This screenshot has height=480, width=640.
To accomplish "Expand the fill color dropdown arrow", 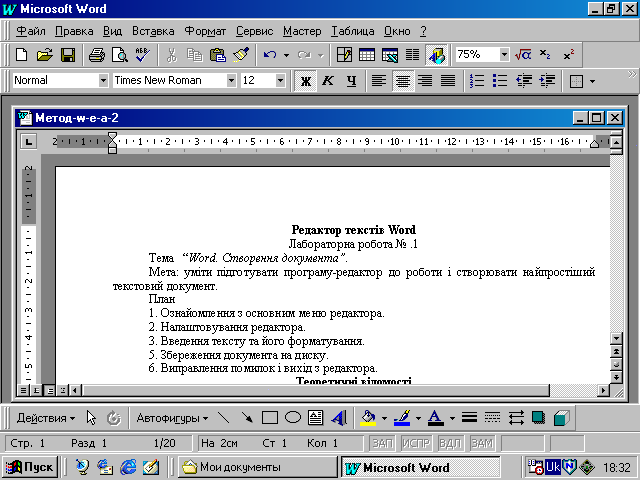I will [384, 418].
